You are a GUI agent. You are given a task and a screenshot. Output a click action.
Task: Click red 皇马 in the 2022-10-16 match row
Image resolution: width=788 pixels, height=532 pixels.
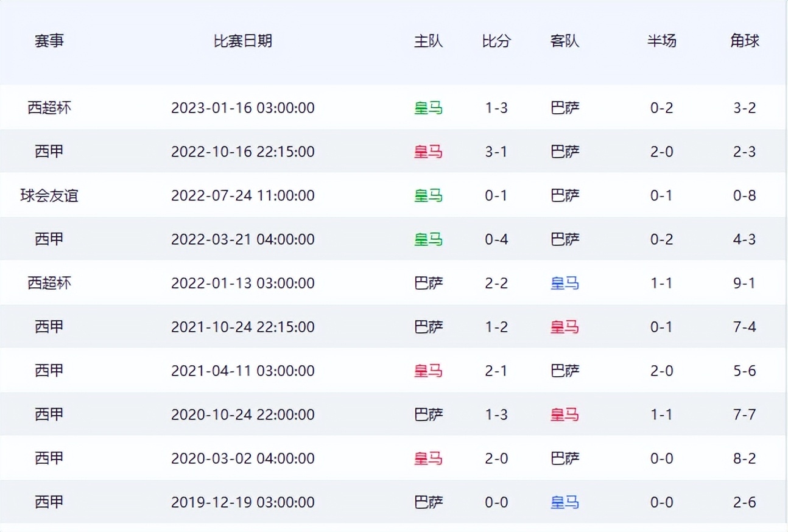[x=429, y=152]
